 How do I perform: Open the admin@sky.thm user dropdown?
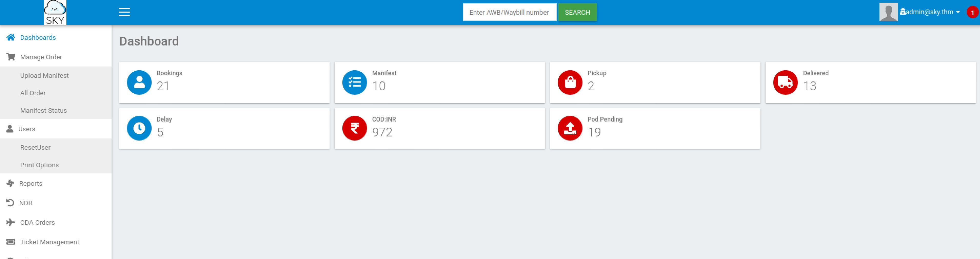click(x=930, y=12)
